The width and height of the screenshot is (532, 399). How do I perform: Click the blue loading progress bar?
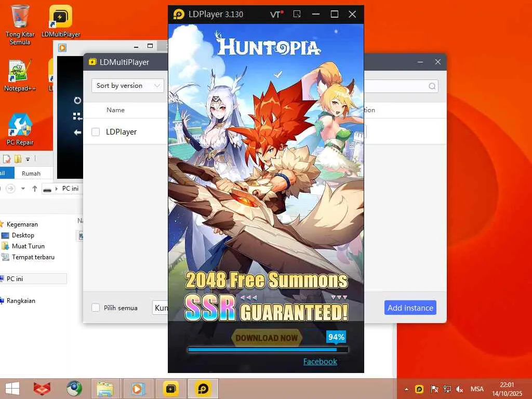pos(268,350)
